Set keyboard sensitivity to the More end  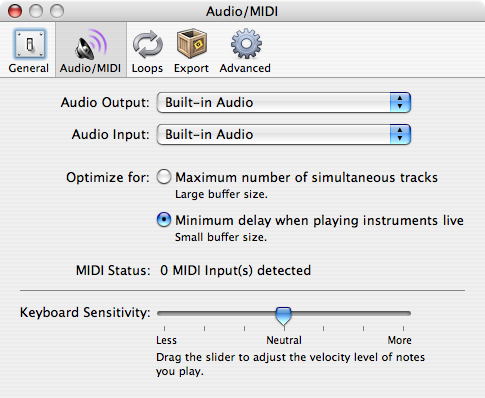(403, 313)
